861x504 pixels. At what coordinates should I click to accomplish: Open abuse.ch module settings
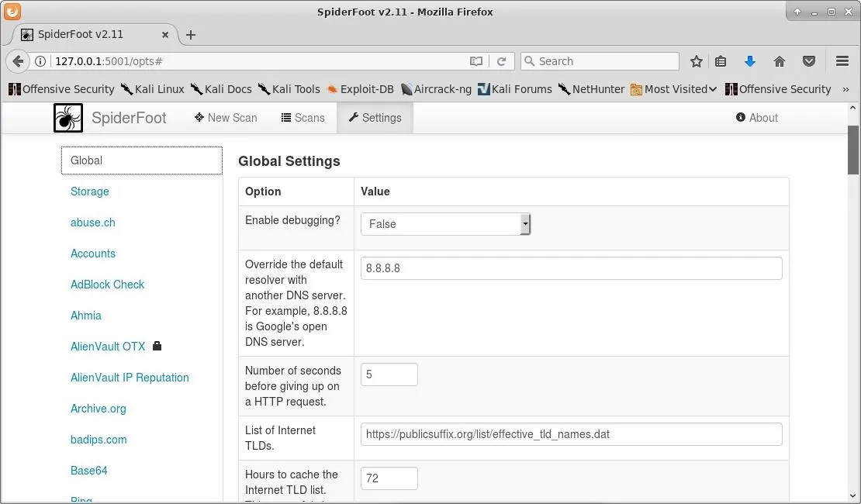[x=93, y=223]
